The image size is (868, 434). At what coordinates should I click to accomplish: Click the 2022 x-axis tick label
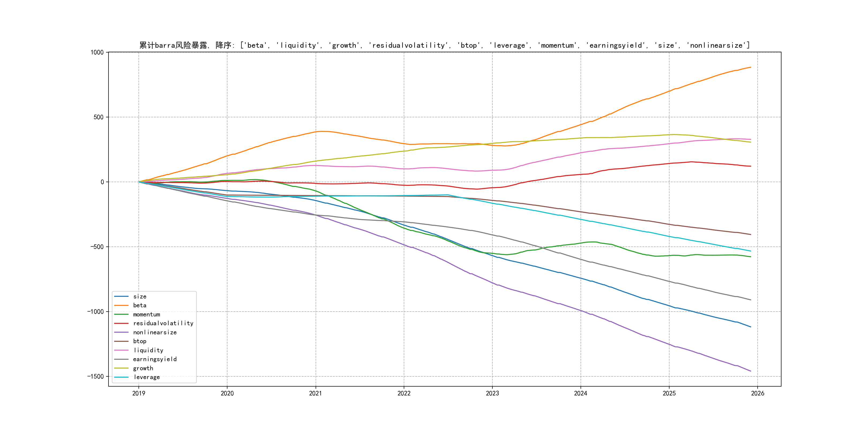point(404,393)
